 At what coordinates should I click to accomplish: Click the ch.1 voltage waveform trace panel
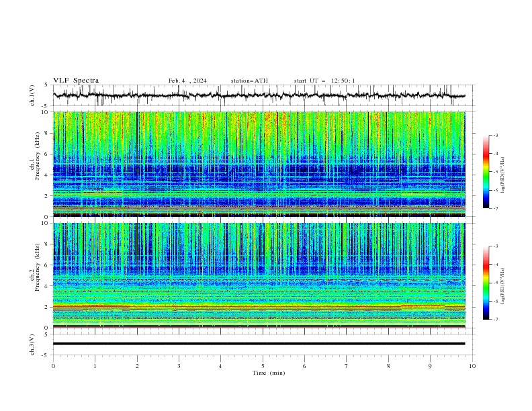click(263, 95)
